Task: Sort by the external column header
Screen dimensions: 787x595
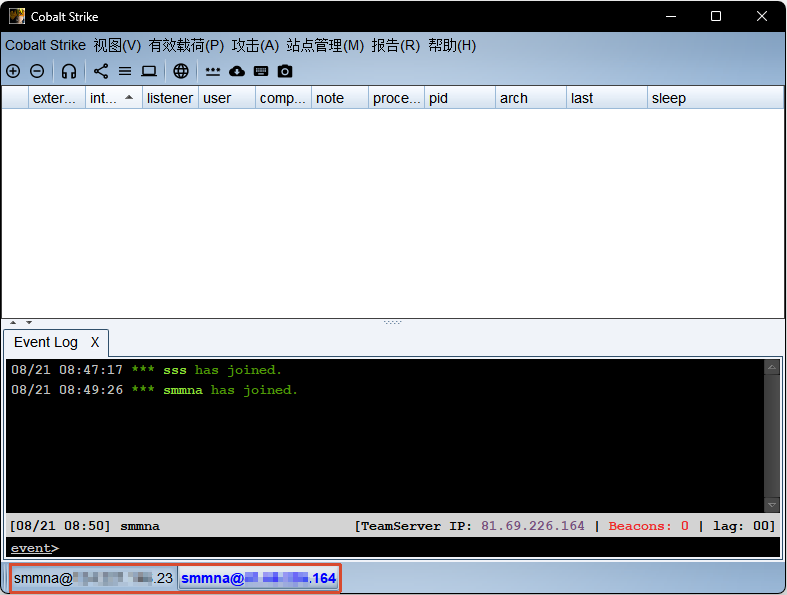Action: pos(57,98)
